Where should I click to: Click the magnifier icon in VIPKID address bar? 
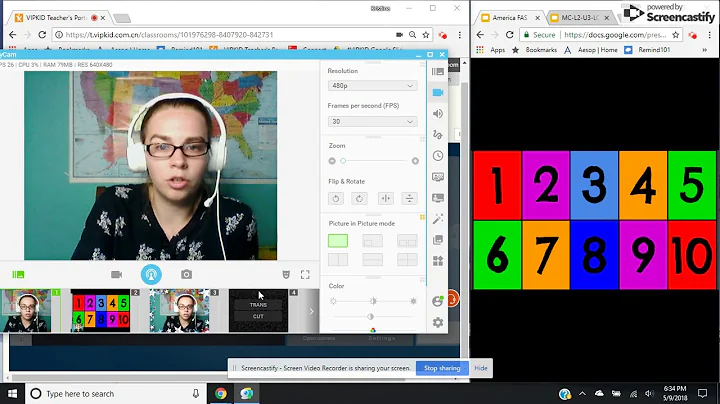point(412,35)
